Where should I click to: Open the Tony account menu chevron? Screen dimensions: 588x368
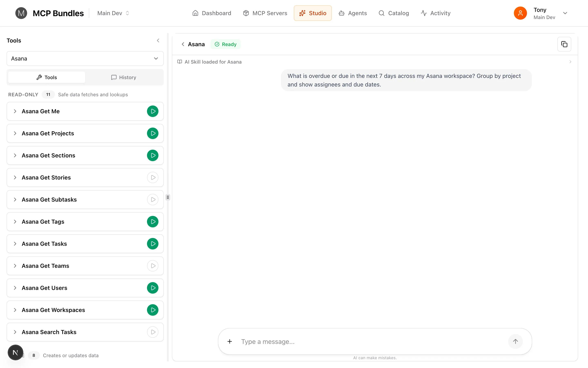565,13
